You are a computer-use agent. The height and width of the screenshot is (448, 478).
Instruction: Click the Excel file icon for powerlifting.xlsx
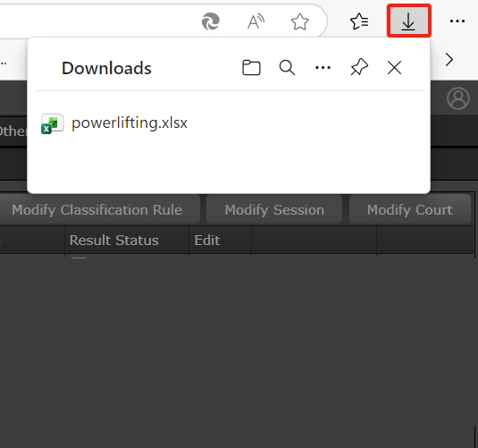(x=52, y=123)
